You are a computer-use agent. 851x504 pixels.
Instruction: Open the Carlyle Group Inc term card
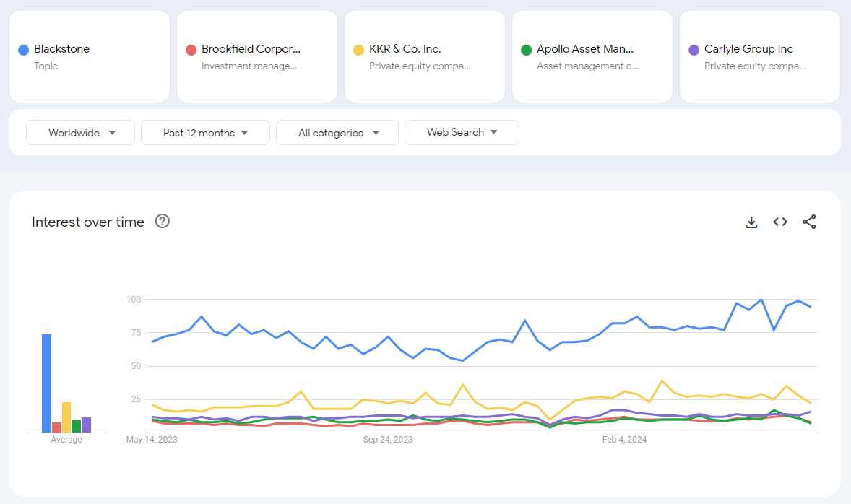(x=760, y=56)
